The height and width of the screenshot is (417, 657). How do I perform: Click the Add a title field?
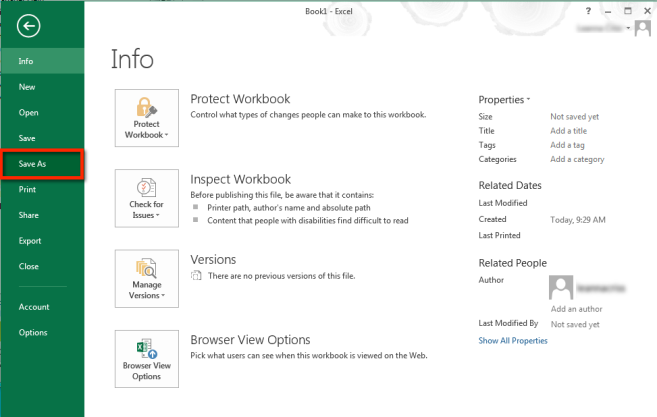pos(569,131)
